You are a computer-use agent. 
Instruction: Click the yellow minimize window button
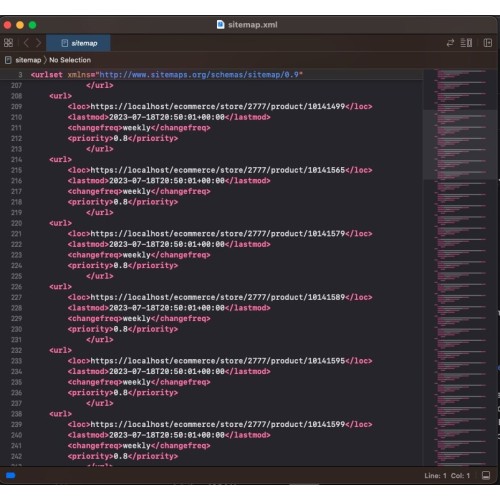20,25
